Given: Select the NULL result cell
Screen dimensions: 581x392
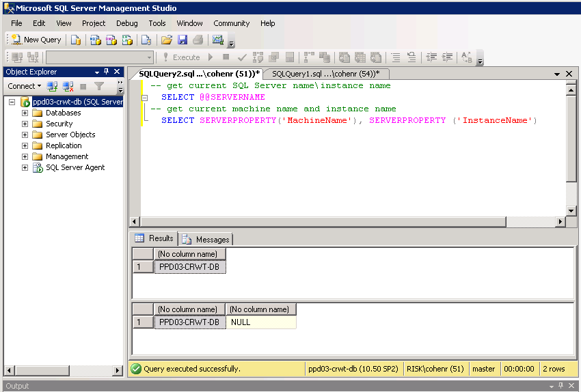Looking at the screenshot, I should (261, 322).
